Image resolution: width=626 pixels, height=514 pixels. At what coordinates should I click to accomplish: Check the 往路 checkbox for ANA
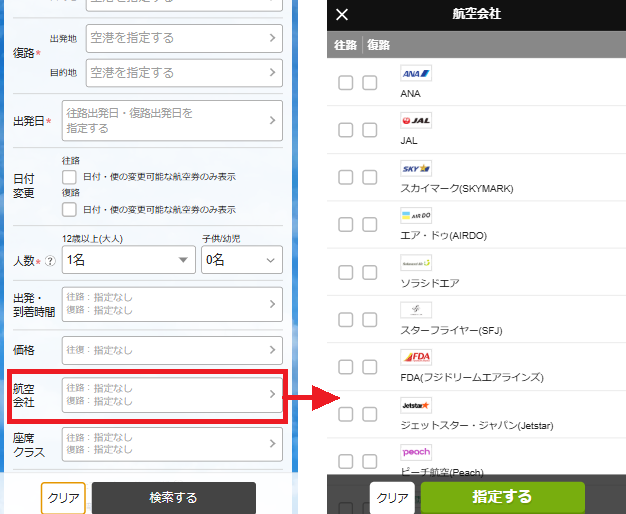[345, 83]
